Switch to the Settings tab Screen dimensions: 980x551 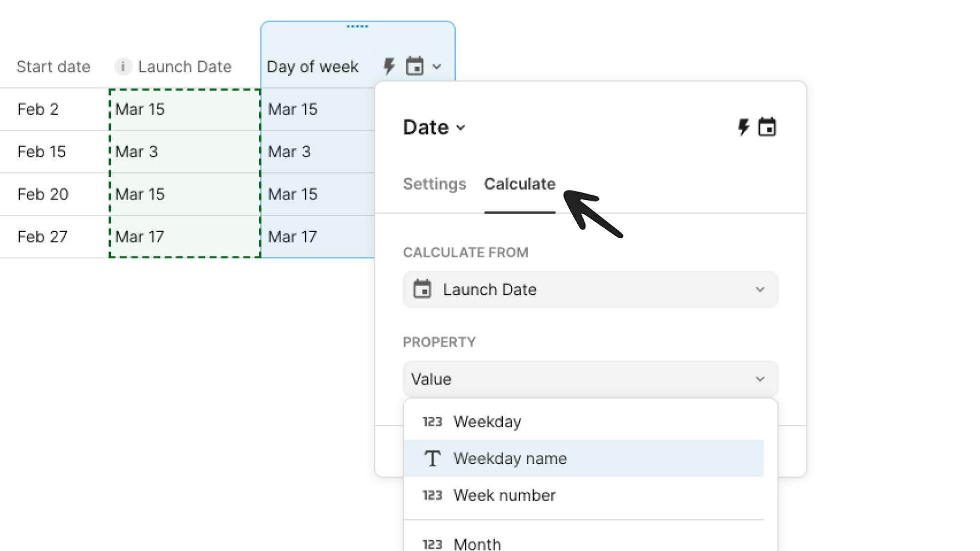pos(434,184)
